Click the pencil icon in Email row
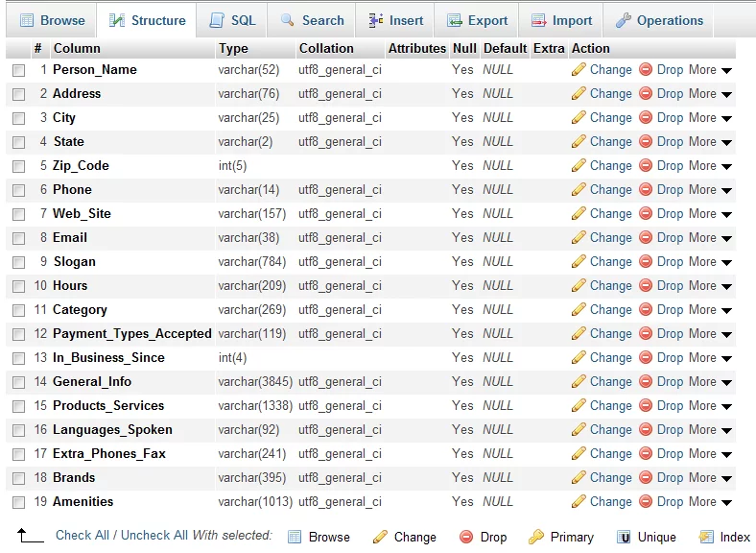The image size is (756, 553). pyautogui.click(x=579, y=237)
